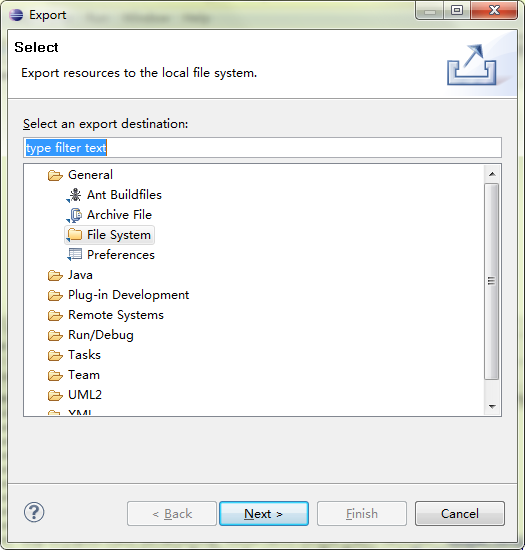This screenshot has height=550, width=525.
Task: Click the Archive File icon
Action: coord(75,215)
